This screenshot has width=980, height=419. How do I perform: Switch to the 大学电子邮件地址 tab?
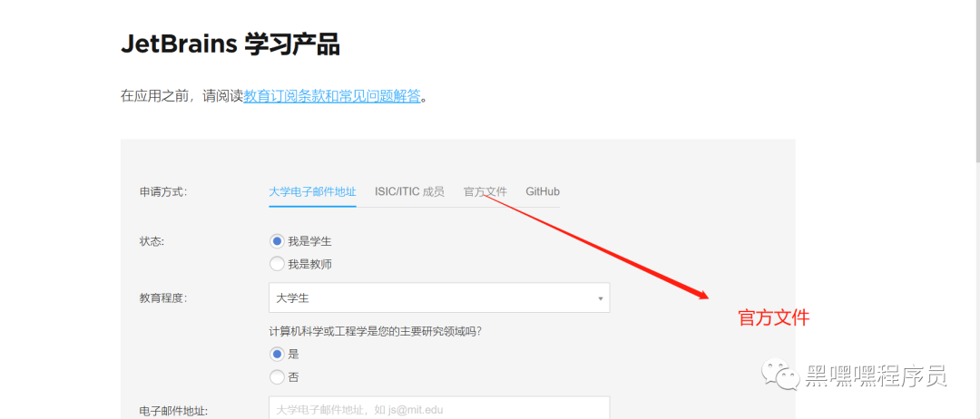[312, 191]
